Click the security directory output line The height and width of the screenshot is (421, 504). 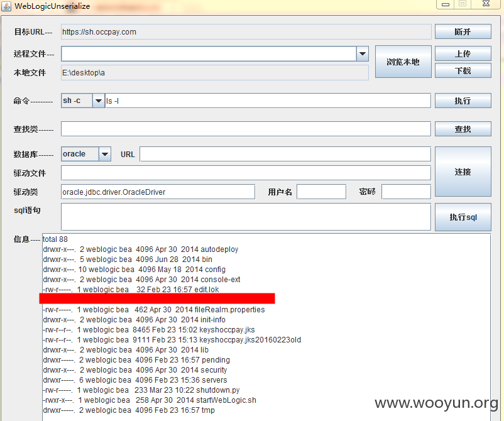click(135, 370)
